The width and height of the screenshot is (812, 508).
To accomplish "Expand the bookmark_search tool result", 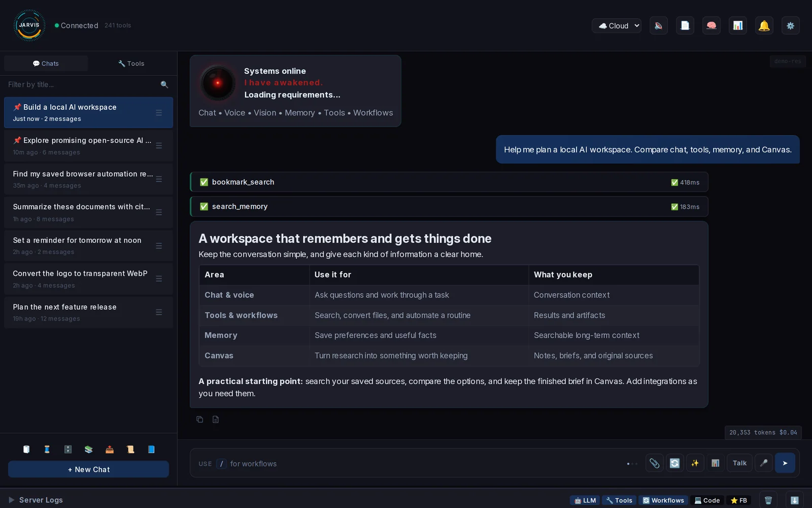I will point(449,182).
